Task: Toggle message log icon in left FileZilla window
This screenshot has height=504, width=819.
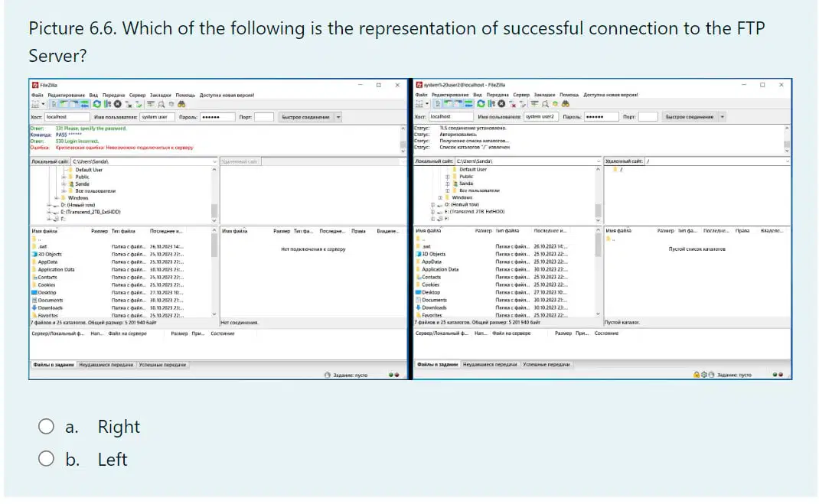Action: click(54, 104)
